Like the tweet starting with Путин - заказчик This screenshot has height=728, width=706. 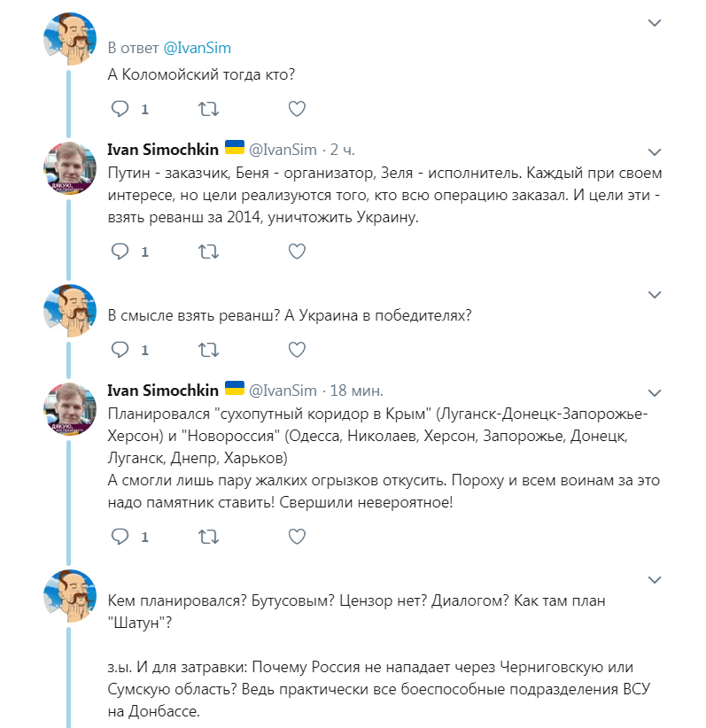coord(297,252)
